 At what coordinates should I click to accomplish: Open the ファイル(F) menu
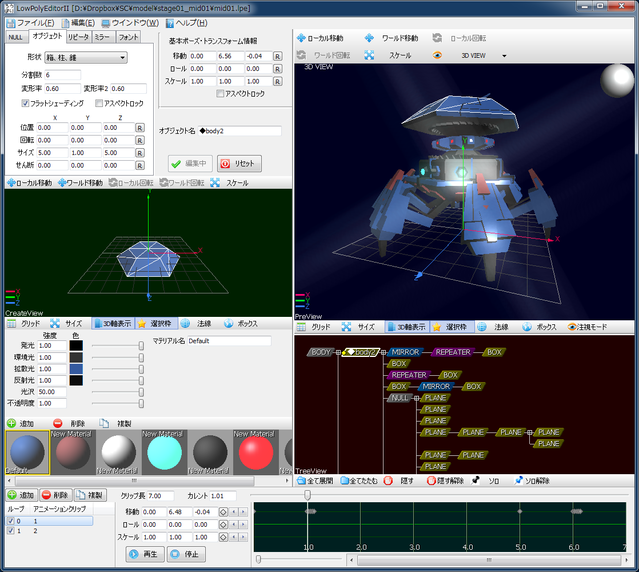[31, 23]
